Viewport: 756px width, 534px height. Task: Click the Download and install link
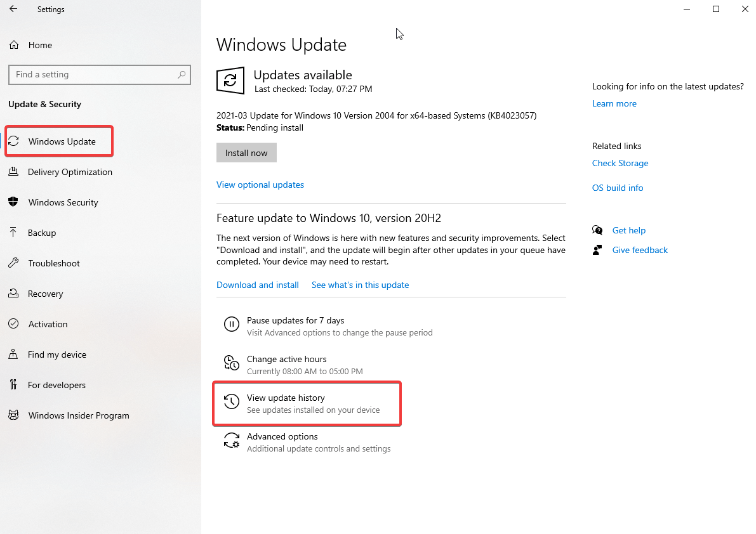click(257, 285)
